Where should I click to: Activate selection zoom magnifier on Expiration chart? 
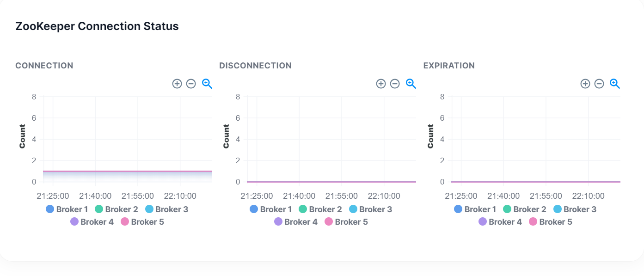coord(615,84)
